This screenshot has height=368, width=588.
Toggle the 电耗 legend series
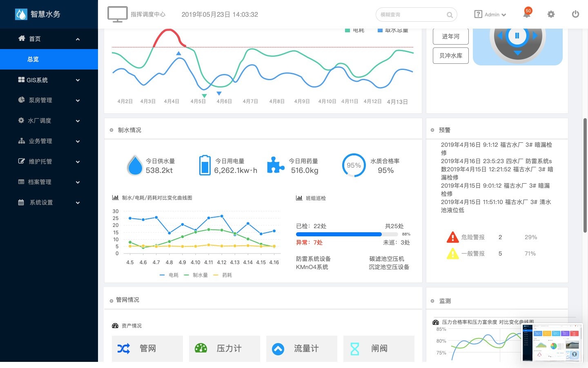tap(169, 275)
